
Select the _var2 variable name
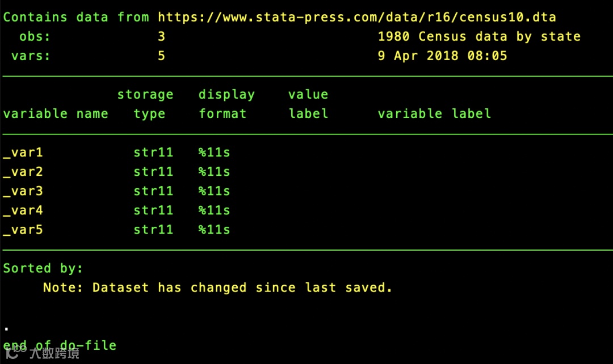point(23,172)
